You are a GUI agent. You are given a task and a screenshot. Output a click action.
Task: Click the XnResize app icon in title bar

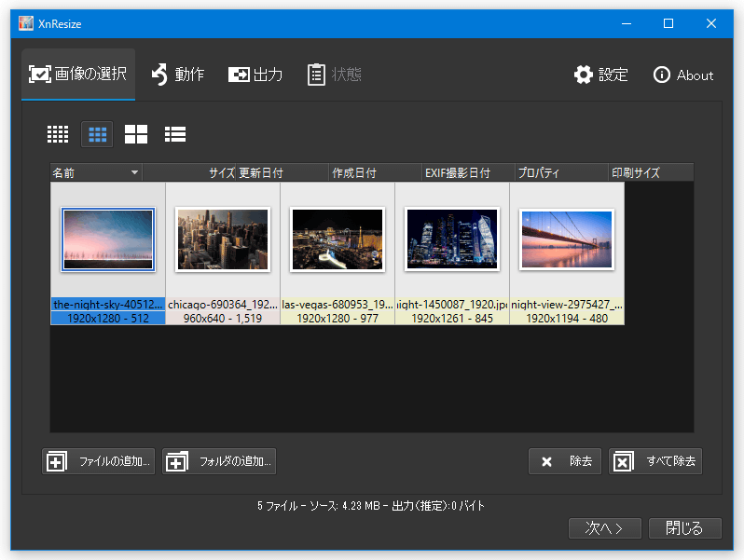26,23
